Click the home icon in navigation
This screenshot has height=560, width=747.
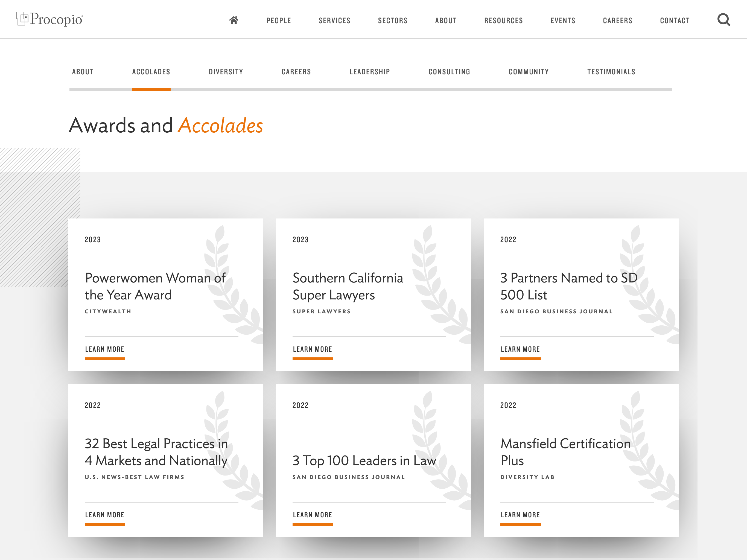pyautogui.click(x=234, y=21)
